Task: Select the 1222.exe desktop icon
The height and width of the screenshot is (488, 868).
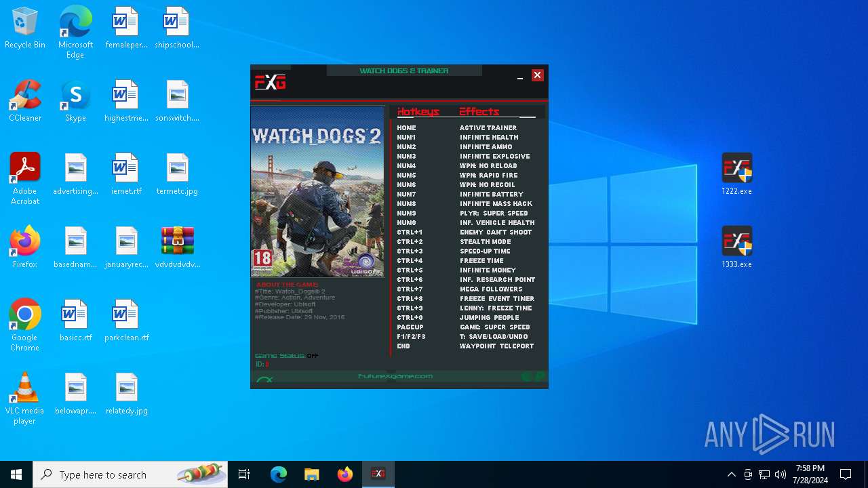Action: click(x=736, y=174)
